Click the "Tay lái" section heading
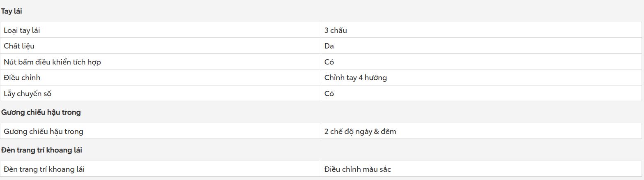Viewport: 644px width, 180px height. [x=11, y=11]
